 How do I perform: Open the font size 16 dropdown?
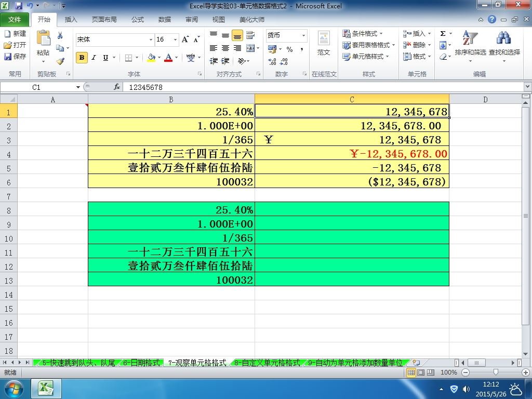coord(175,39)
